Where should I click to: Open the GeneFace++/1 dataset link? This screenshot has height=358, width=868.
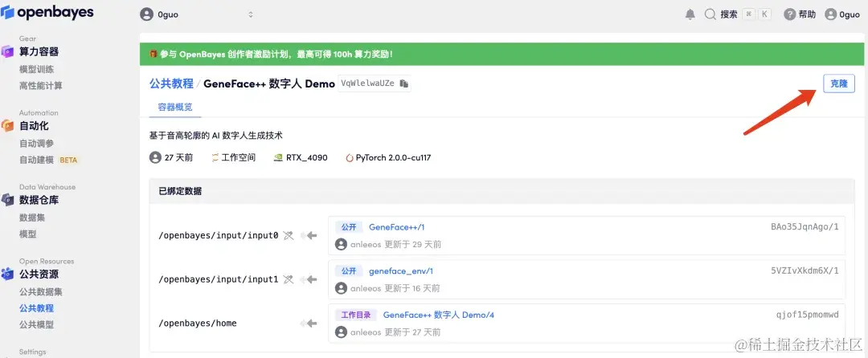pos(396,227)
